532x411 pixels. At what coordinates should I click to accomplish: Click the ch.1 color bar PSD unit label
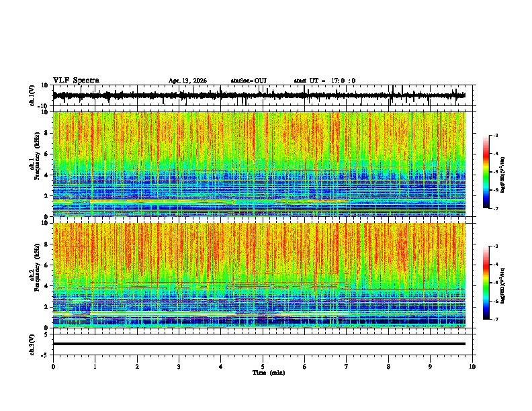[x=503, y=175]
